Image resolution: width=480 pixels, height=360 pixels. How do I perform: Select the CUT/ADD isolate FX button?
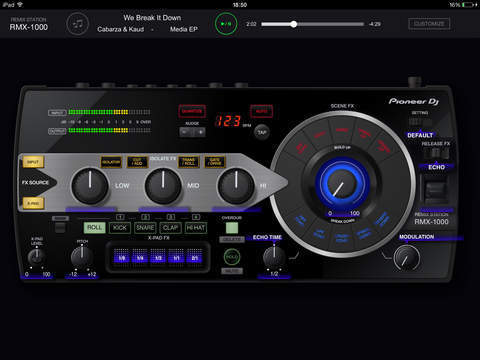point(137,162)
